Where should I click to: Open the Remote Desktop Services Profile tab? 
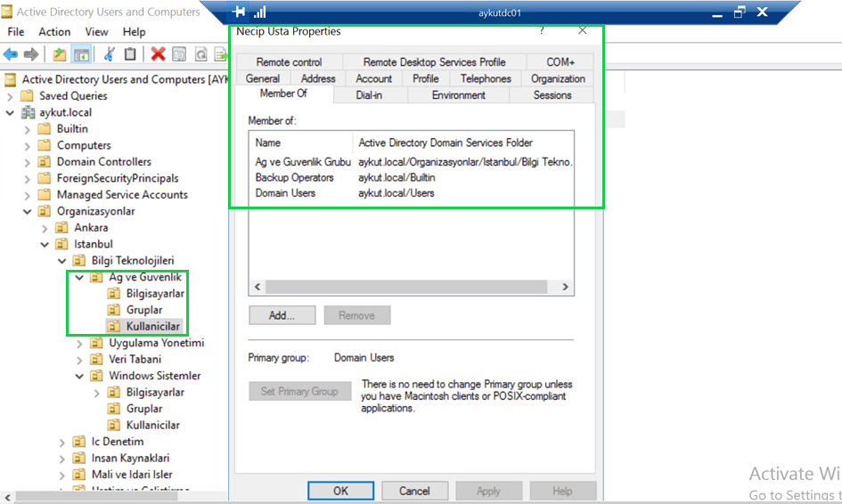click(434, 62)
